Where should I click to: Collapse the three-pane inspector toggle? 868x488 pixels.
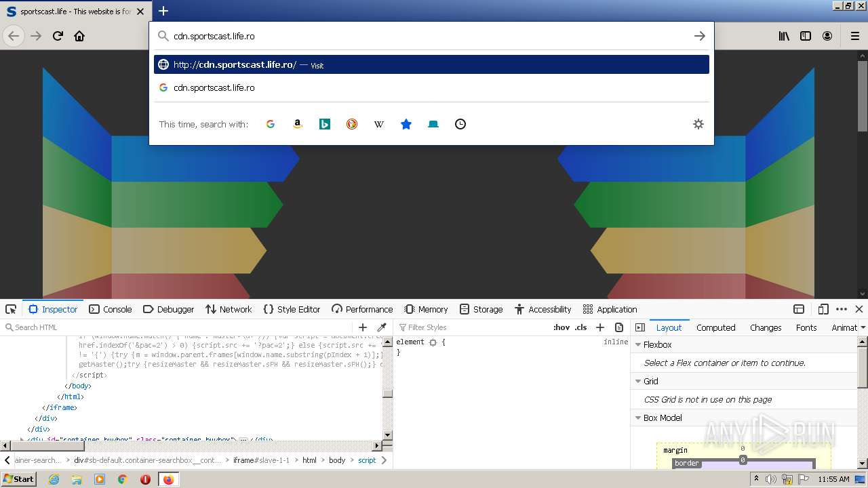pyautogui.click(x=640, y=327)
